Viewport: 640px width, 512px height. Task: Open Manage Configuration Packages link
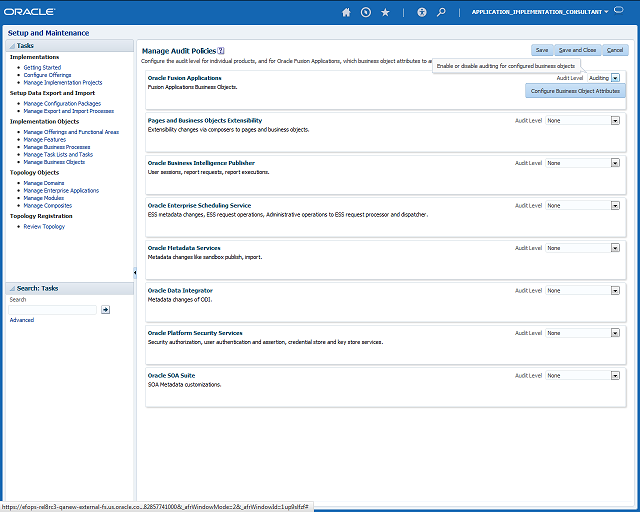click(x=62, y=103)
